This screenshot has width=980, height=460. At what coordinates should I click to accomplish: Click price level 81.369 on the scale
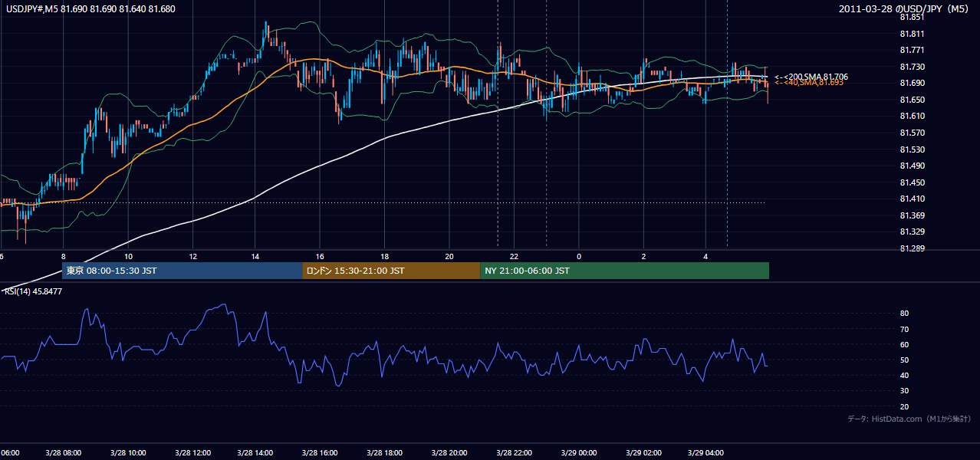coord(912,215)
